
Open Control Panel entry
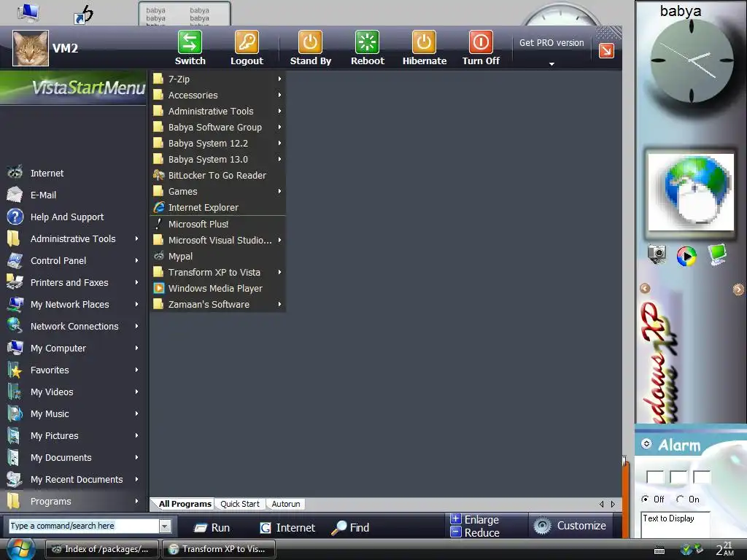point(58,260)
